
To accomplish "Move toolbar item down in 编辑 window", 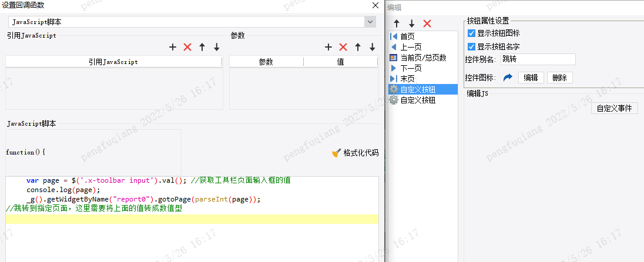I will click(x=411, y=24).
